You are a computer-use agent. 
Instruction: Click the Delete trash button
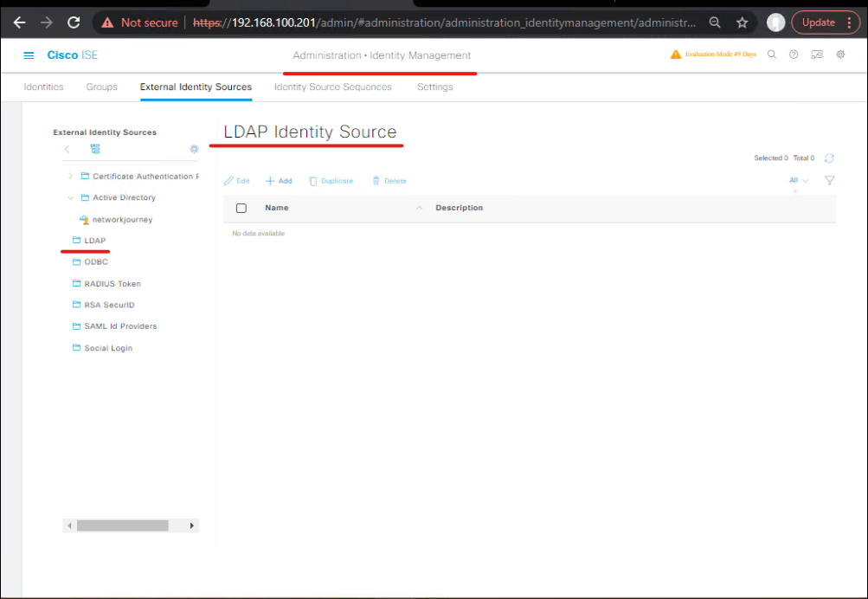pyautogui.click(x=389, y=181)
